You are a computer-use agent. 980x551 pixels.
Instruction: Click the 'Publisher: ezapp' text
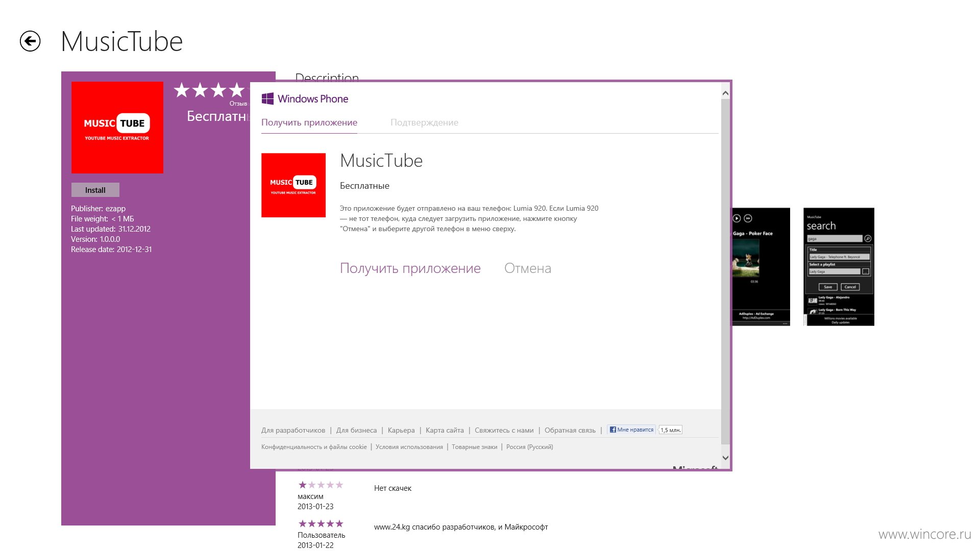[98, 209]
